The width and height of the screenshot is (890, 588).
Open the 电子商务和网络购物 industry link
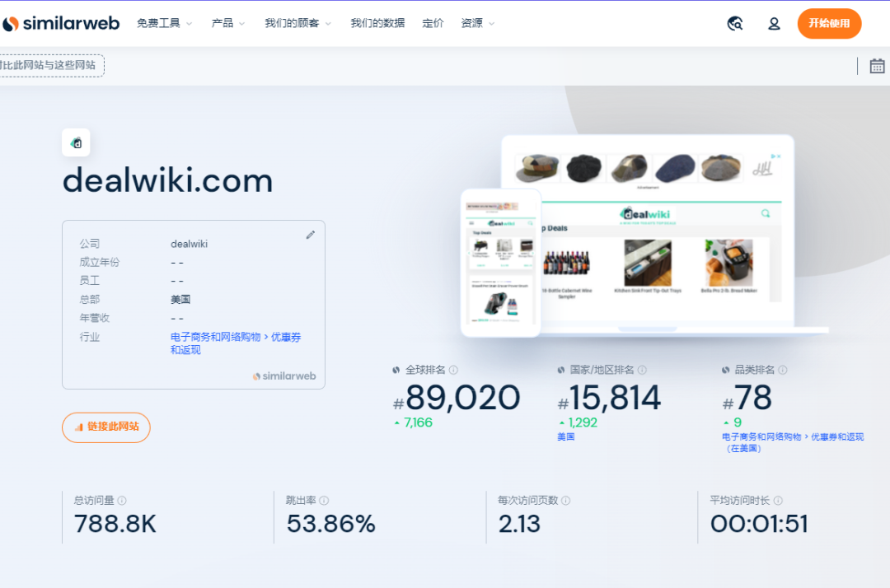point(216,337)
